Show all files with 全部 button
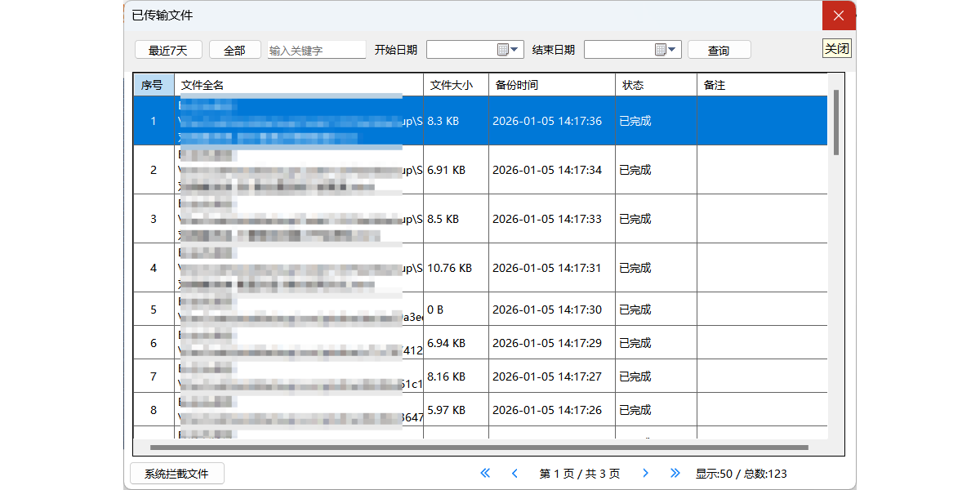This screenshot has width=980, height=490. tap(234, 50)
